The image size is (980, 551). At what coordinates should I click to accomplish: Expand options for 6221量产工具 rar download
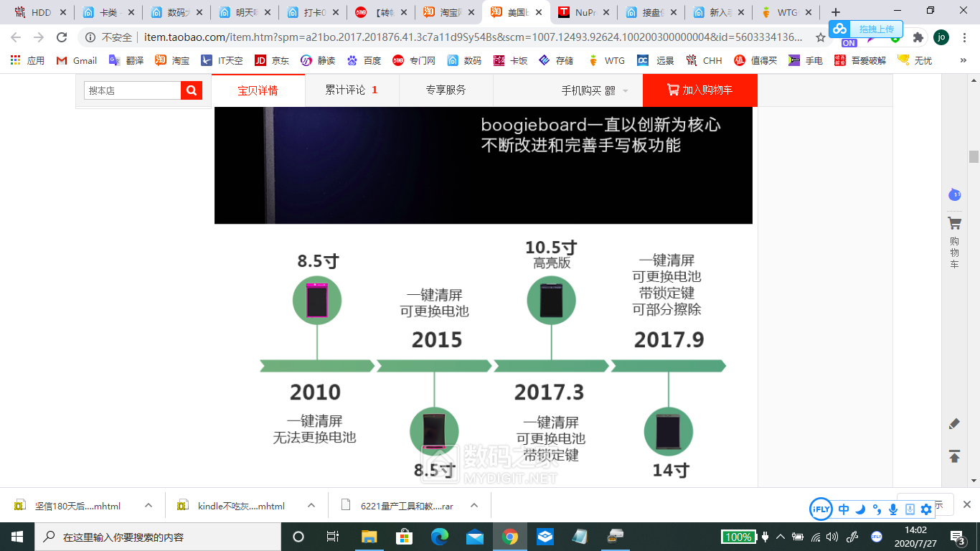click(x=474, y=505)
